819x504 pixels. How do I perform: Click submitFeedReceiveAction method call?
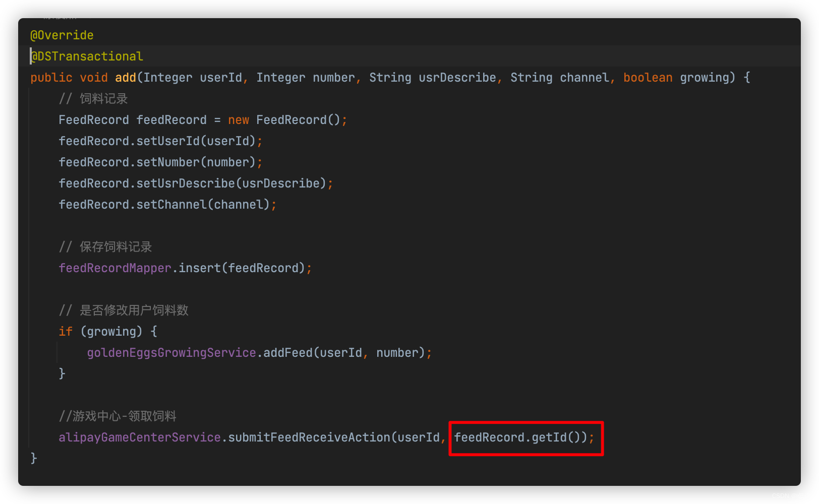click(x=309, y=437)
